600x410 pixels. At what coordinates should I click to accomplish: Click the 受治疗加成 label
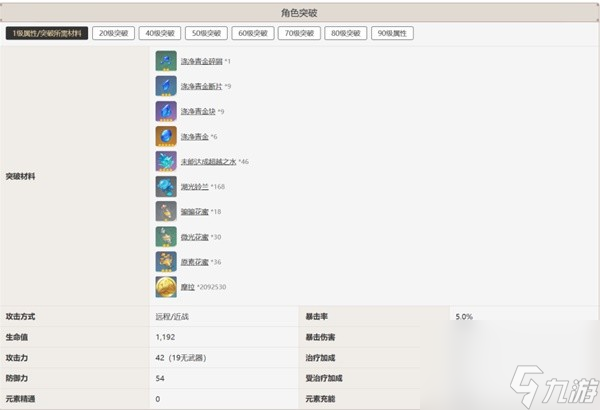click(324, 378)
